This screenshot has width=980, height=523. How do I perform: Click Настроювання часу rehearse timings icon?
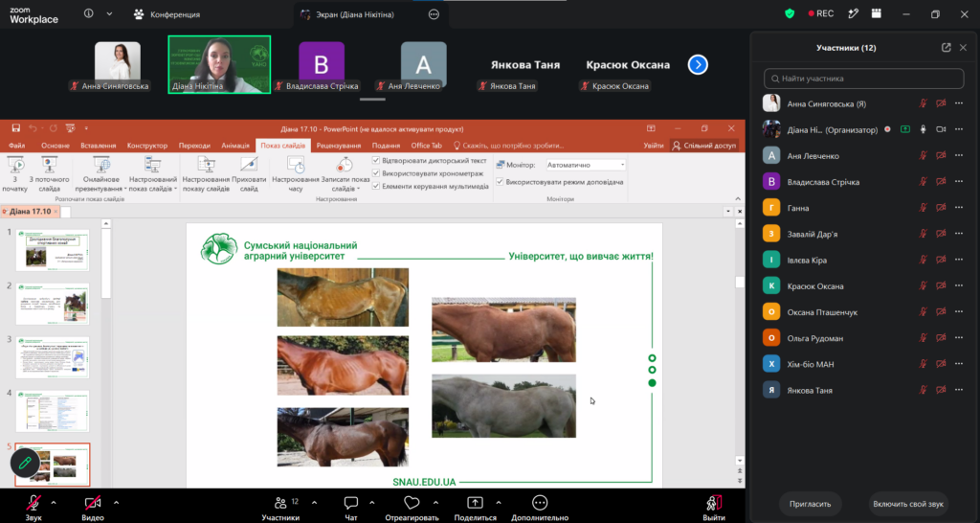coord(296,174)
